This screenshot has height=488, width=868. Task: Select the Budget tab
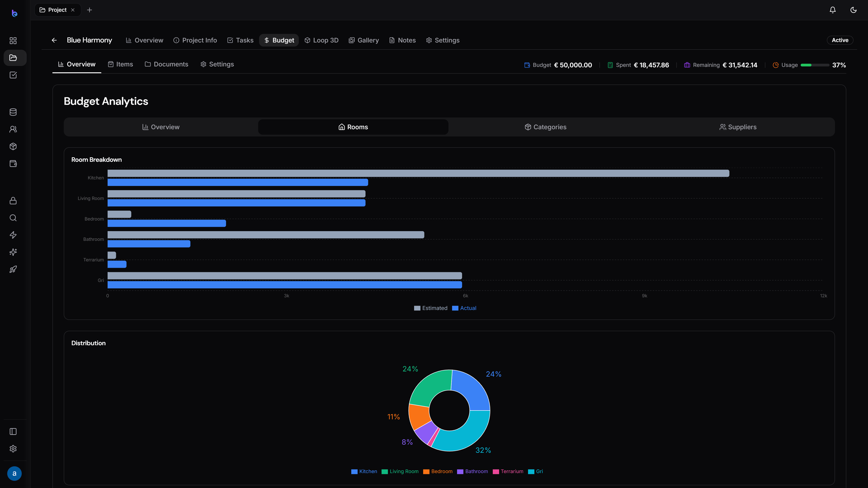pyautogui.click(x=279, y=40)
